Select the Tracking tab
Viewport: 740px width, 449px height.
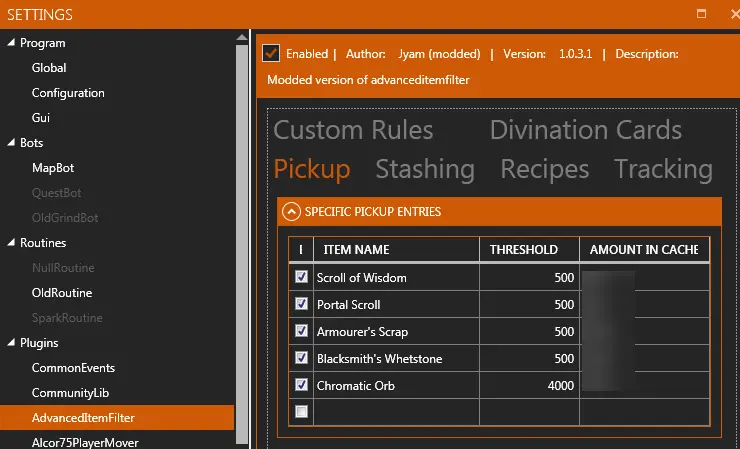click(663, 169)
